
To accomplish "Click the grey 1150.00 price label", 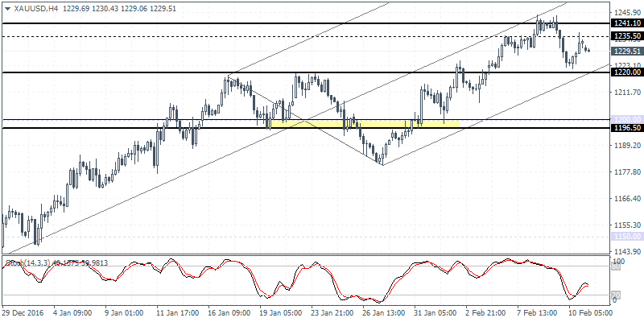I will coord(625,237).
